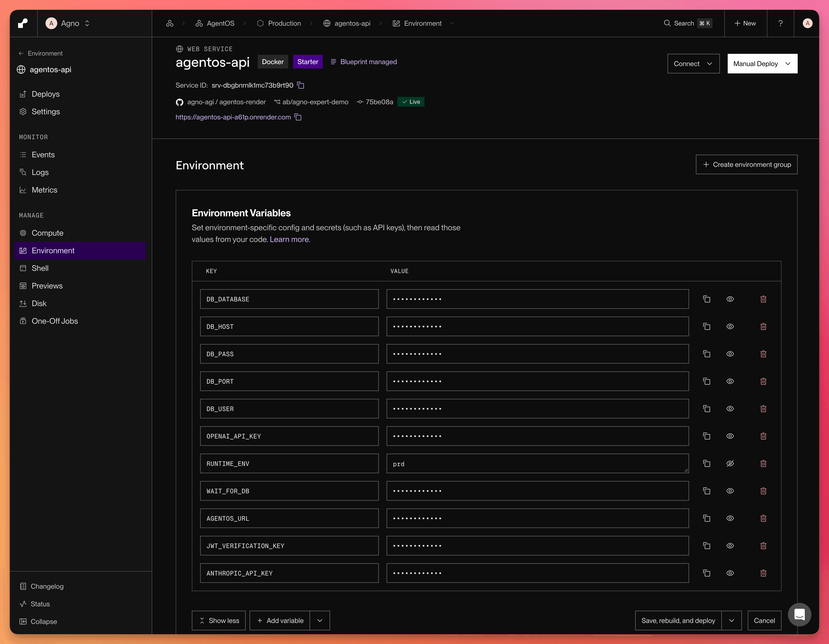Copy the DB_PASS value
Viewport: 829px width, 644px height.
(x=706, y=354)
